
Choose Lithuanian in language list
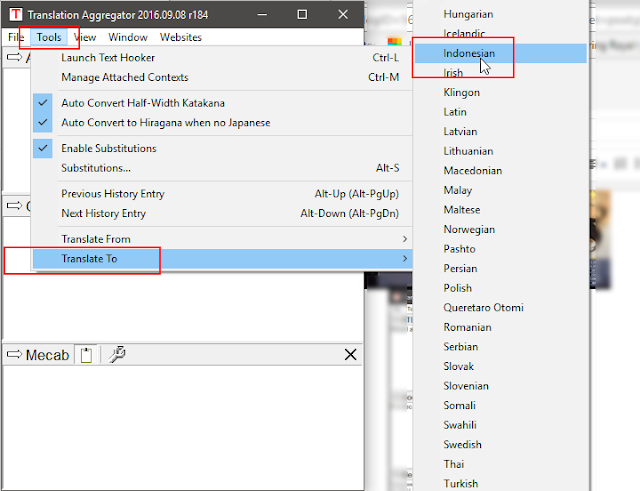pyautogui.click(x=501, y=151)
